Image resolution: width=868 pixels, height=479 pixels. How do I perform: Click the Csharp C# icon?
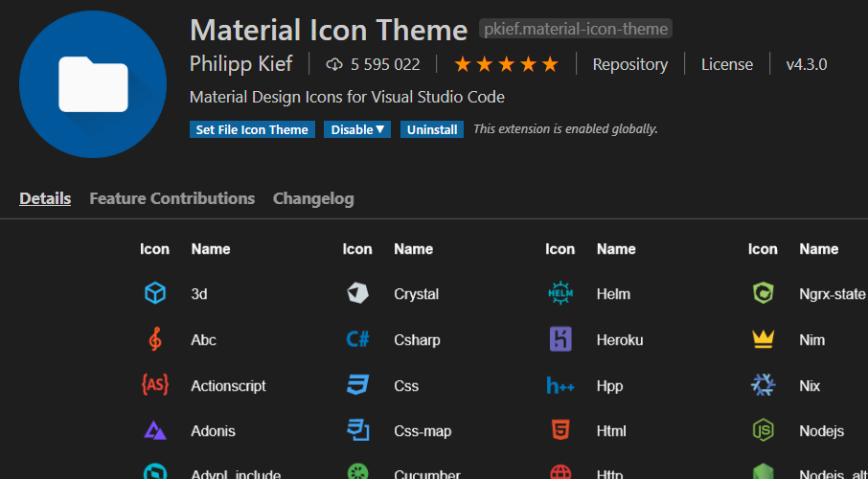(x=357, y=339)
